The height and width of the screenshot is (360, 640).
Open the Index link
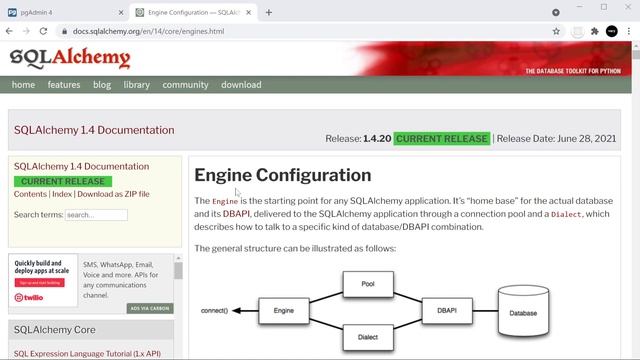coord(62,194)
